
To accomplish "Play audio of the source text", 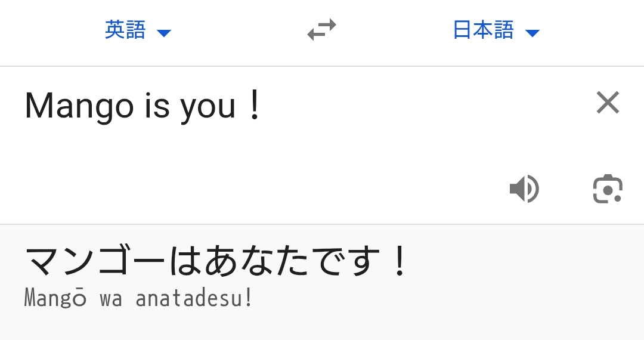I will (524, 189).
